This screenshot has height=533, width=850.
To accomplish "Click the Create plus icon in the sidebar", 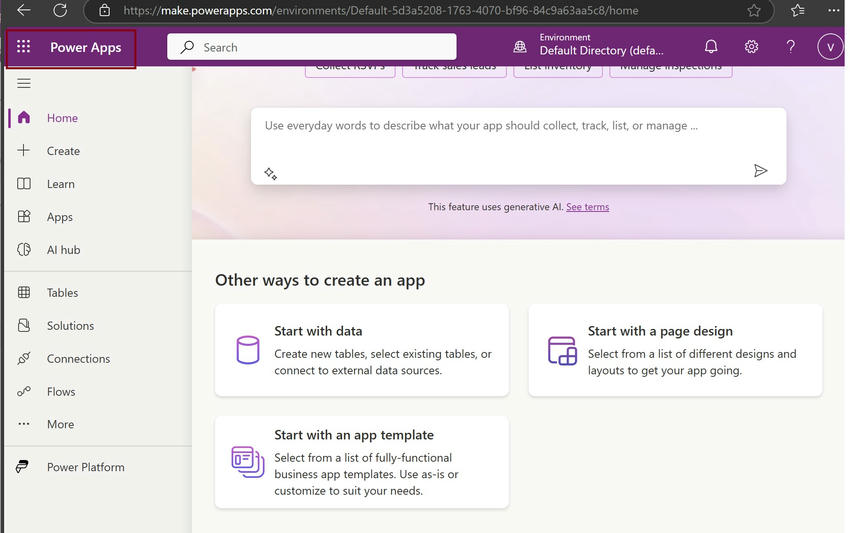I will click(x=24, y=150).
